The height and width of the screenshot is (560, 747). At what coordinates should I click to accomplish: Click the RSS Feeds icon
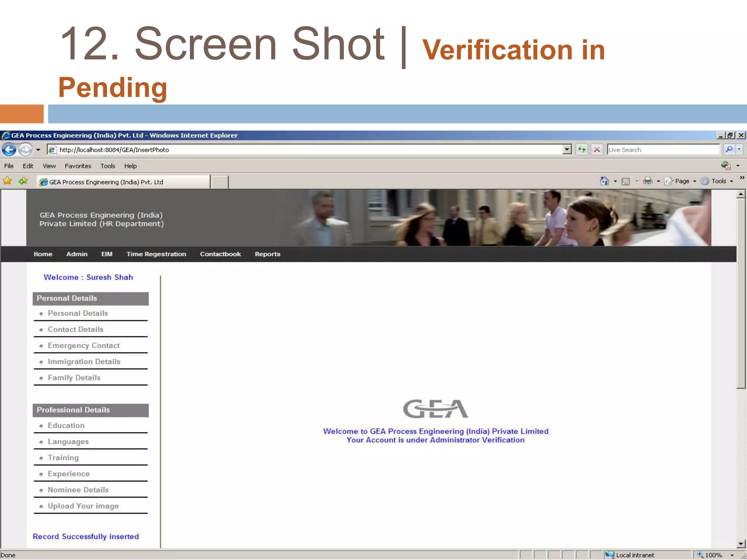[x=626, y=181]
